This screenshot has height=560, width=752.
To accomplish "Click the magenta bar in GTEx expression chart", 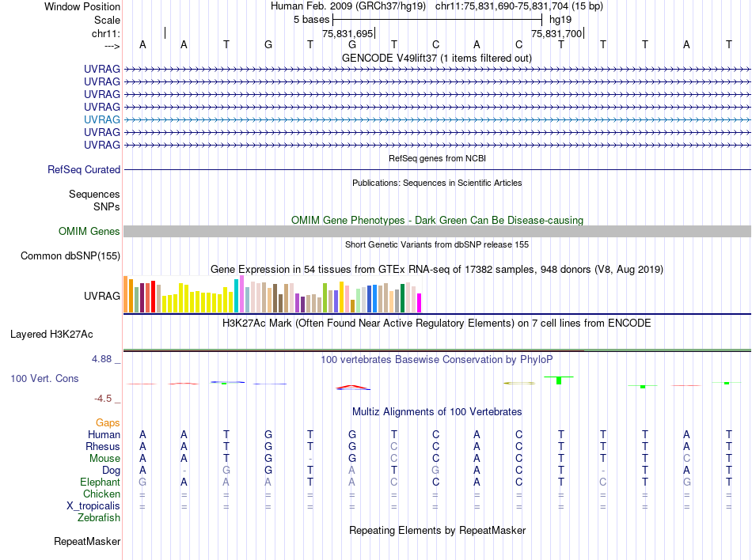I will point(420,303).
